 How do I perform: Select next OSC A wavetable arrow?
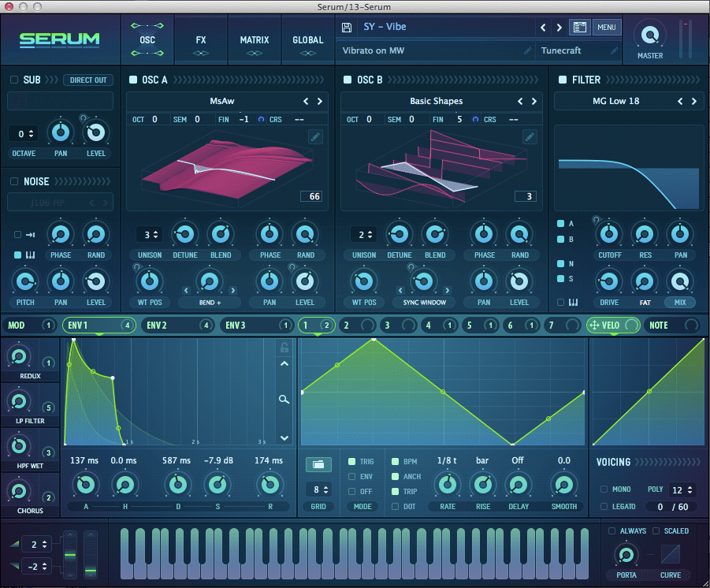point(320,102)
